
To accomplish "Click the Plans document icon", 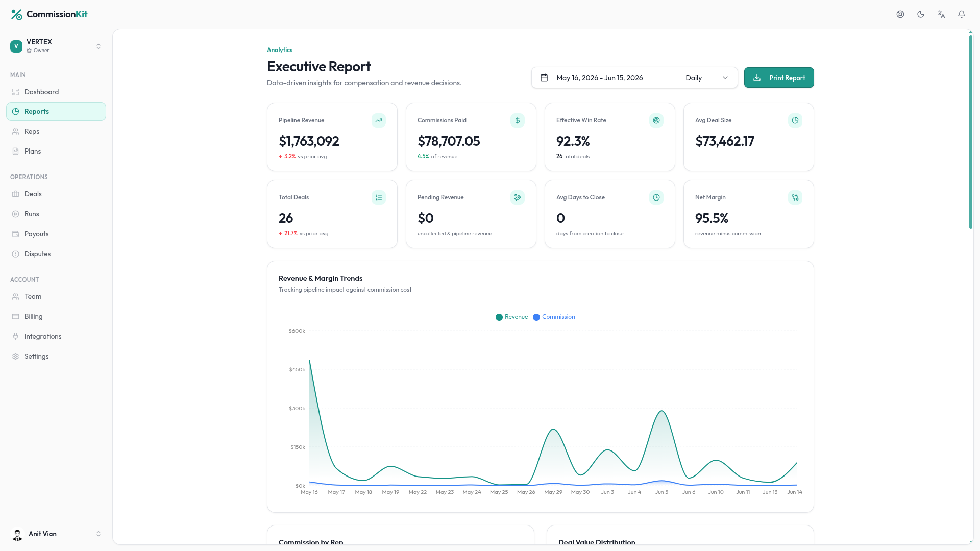I will tap(16, 151).
